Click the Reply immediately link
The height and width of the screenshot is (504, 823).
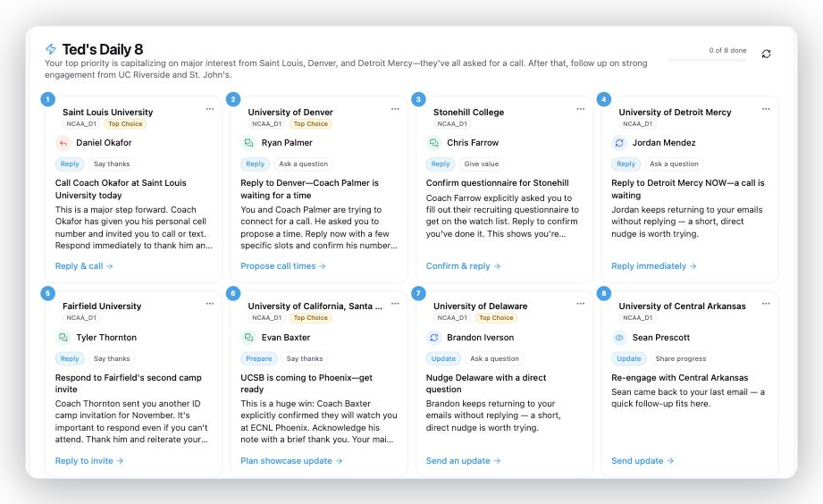click(x=653, y=266)
